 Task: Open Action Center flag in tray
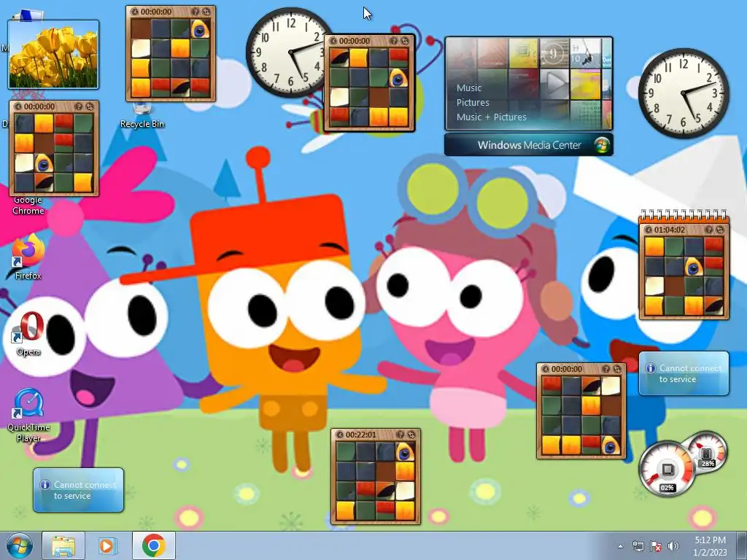[x=656, y=546]
